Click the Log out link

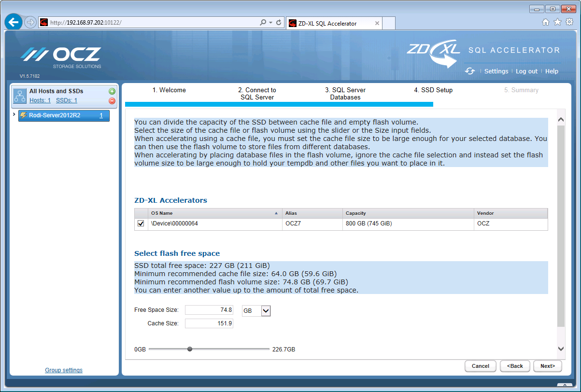[526, 71]
